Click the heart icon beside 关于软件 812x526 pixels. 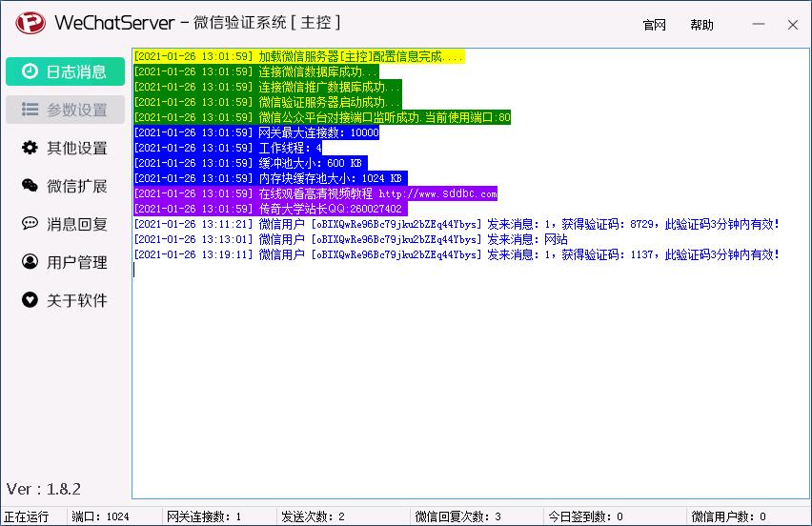pyautogui.click(x=30, y=300)
